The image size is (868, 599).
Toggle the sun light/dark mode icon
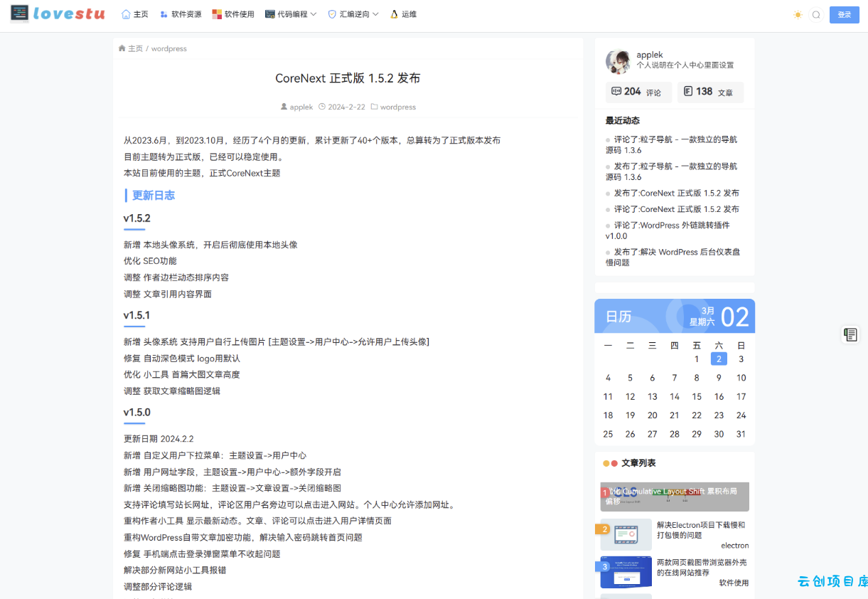click(x=798, y=15)
